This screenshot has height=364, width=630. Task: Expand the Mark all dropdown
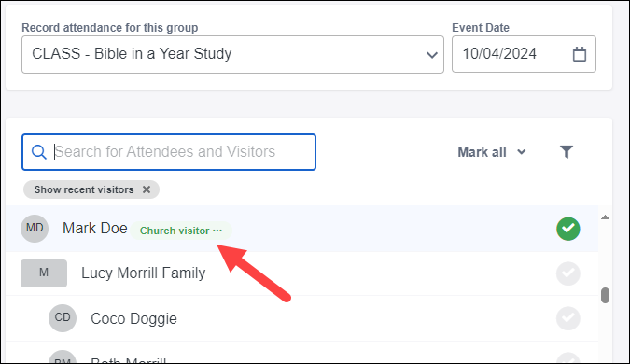[x=492, y=152]
